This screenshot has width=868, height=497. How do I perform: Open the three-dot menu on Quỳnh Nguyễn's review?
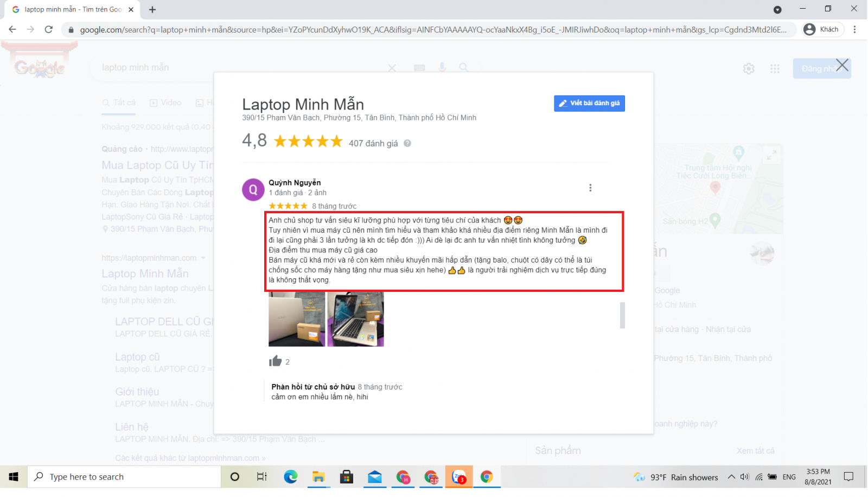pyautogui.click(x=590, y=188)
